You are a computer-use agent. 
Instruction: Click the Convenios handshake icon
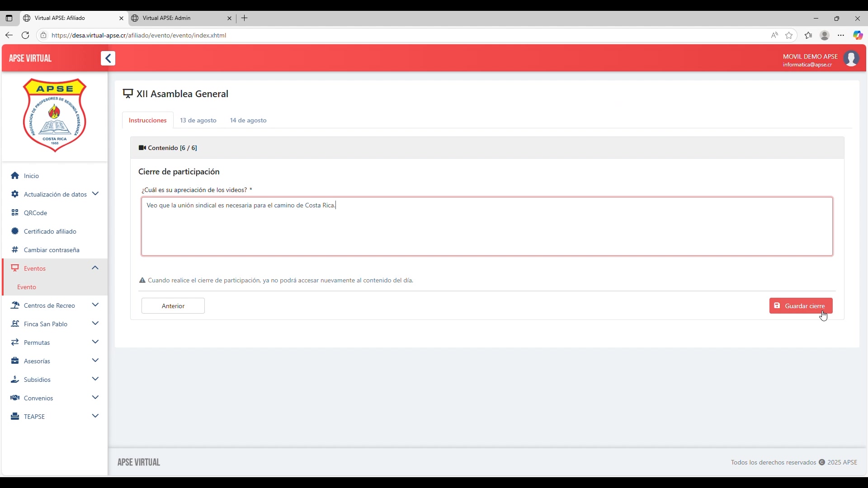click(15, 398)
